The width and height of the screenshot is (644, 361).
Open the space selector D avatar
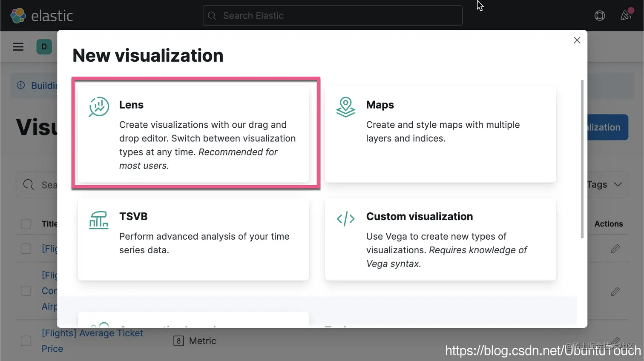(x=44, y=47)
